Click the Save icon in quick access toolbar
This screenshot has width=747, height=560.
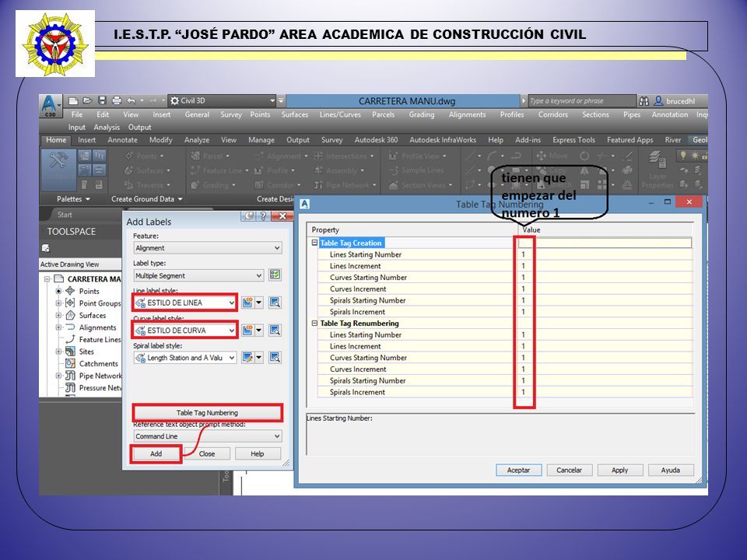102,100
